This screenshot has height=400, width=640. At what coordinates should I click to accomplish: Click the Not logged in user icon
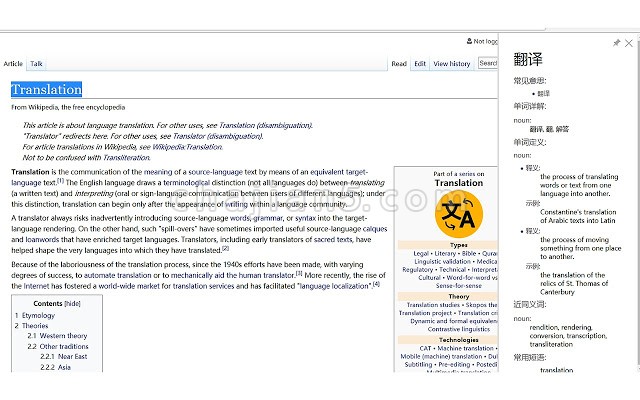469,41
